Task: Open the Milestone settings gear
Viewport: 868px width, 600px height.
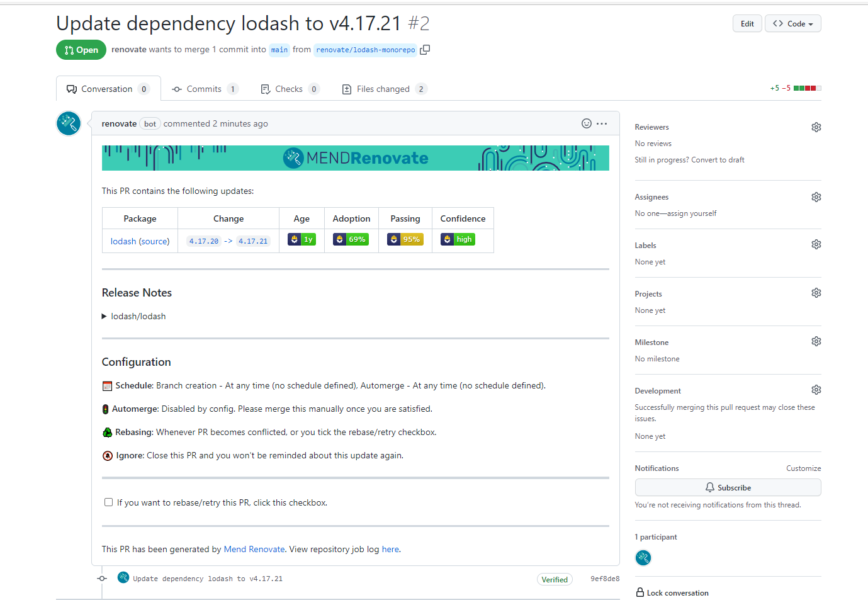Action: (x=816, y=341)
